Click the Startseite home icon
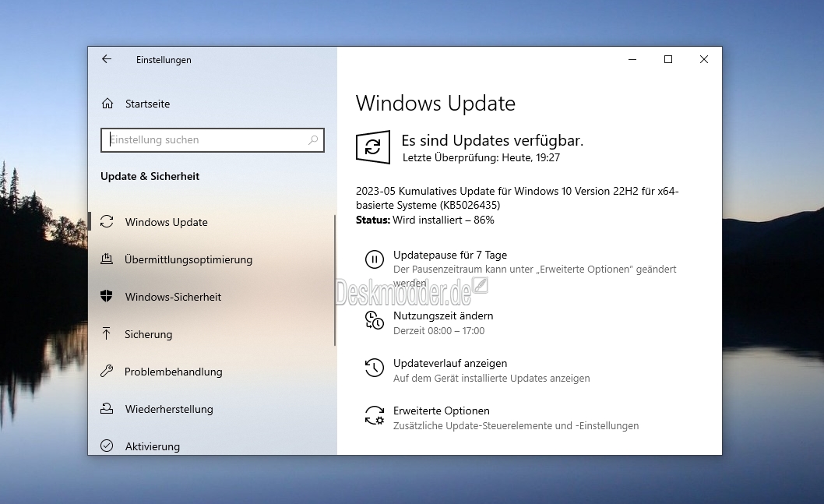This screenshot has height=504, width=824. [x=107, y=104]
